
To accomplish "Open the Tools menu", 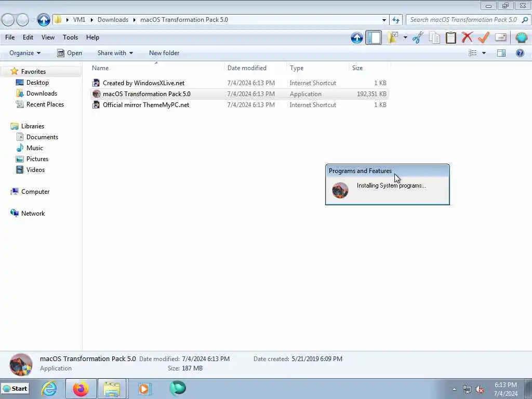I will (70, 37).
